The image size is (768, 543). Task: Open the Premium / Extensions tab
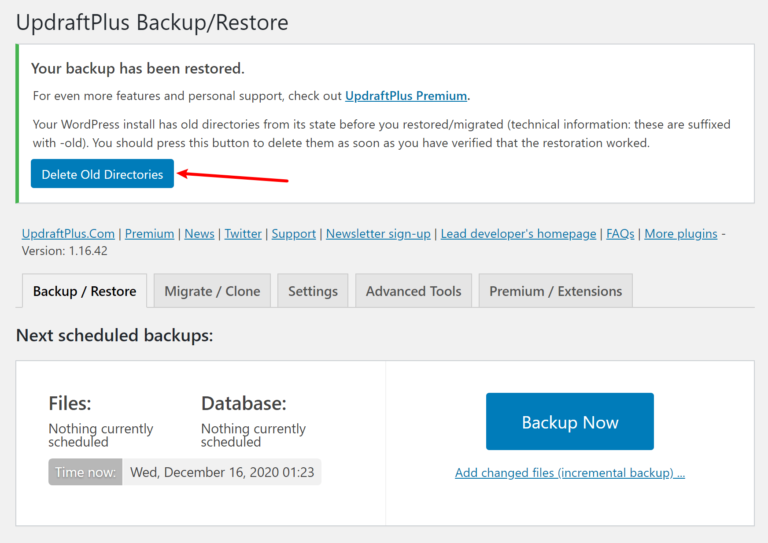pos(555,291)
